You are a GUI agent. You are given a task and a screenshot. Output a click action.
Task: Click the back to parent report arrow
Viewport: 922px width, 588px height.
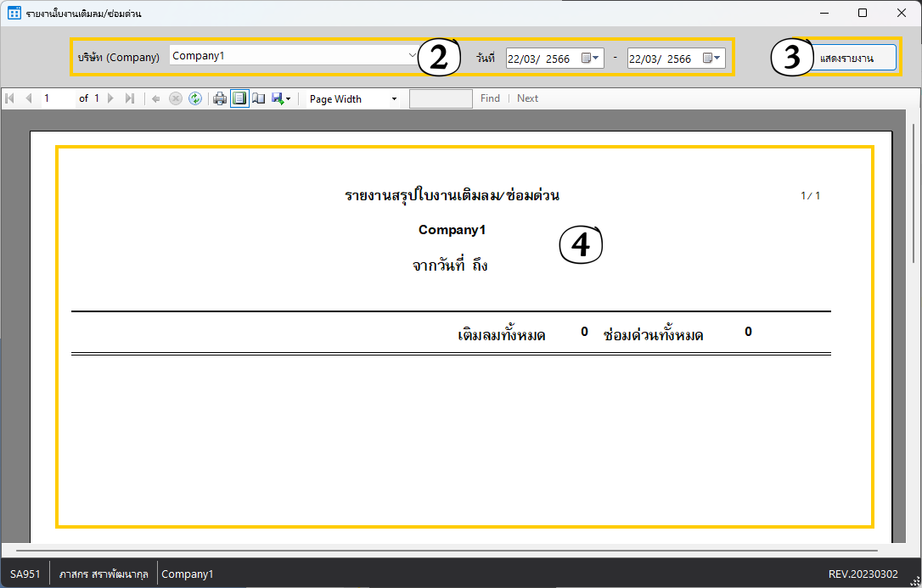pos(156,98)
